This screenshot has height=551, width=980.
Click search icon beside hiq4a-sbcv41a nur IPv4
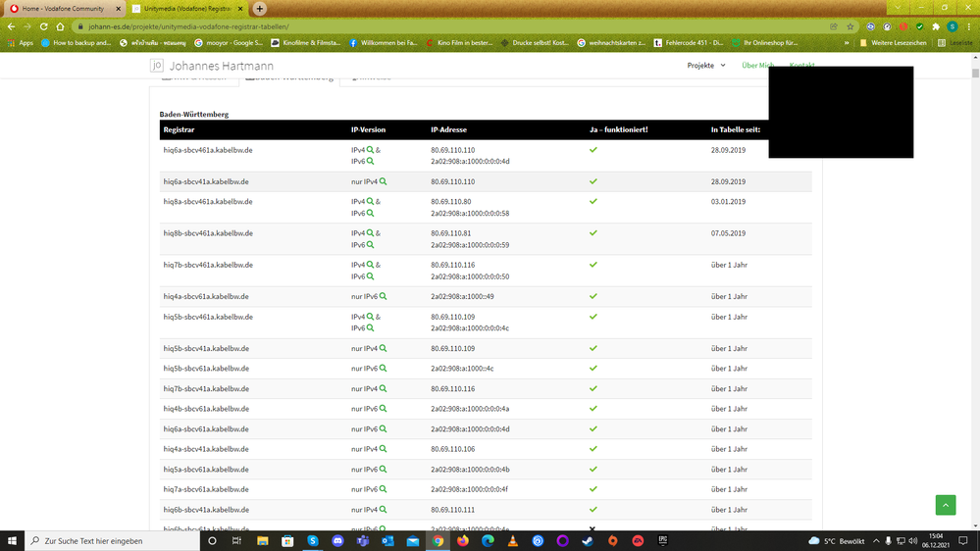pyautogui.click(x=383, y=449)
